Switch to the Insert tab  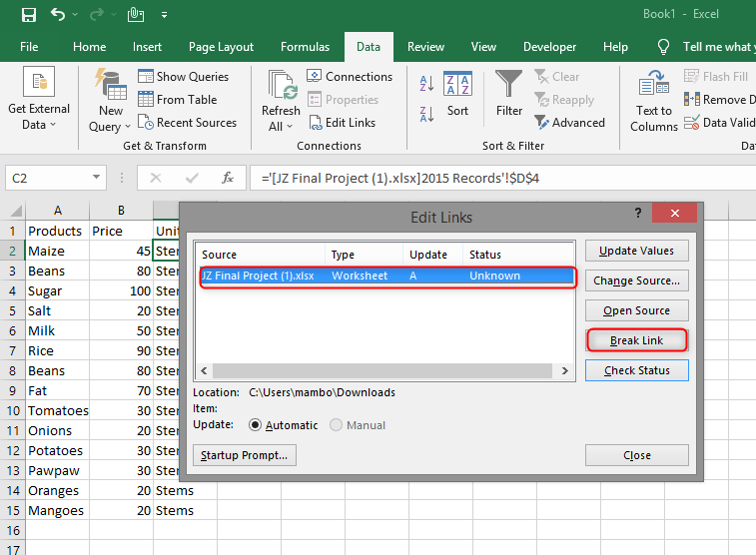pyautogui.click(x=147, y=47)
